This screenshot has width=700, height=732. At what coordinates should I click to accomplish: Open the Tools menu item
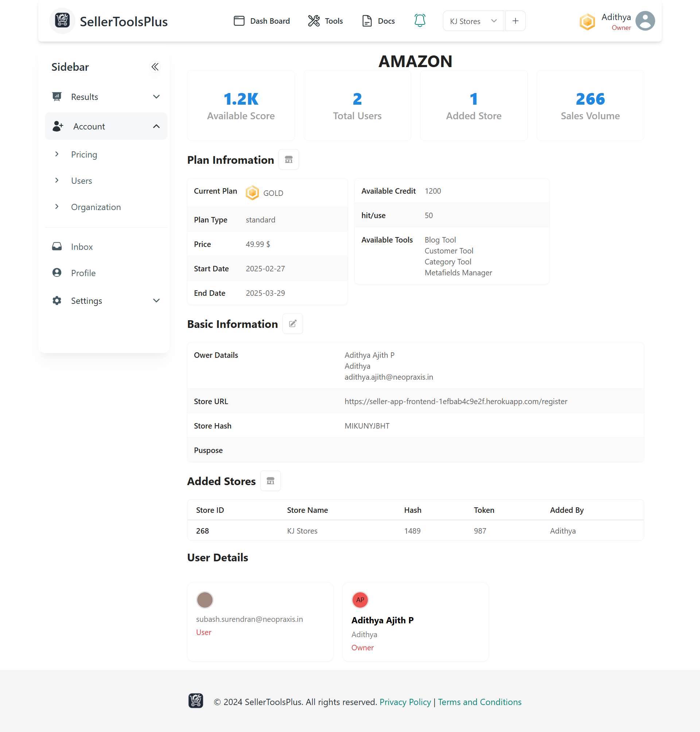pyautogui.click(x=325, y=21)
